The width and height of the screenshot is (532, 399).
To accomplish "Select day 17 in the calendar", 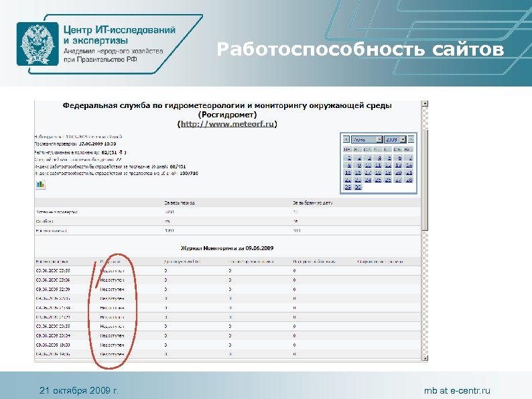I will pyautogui.click(x=368, y=173).
